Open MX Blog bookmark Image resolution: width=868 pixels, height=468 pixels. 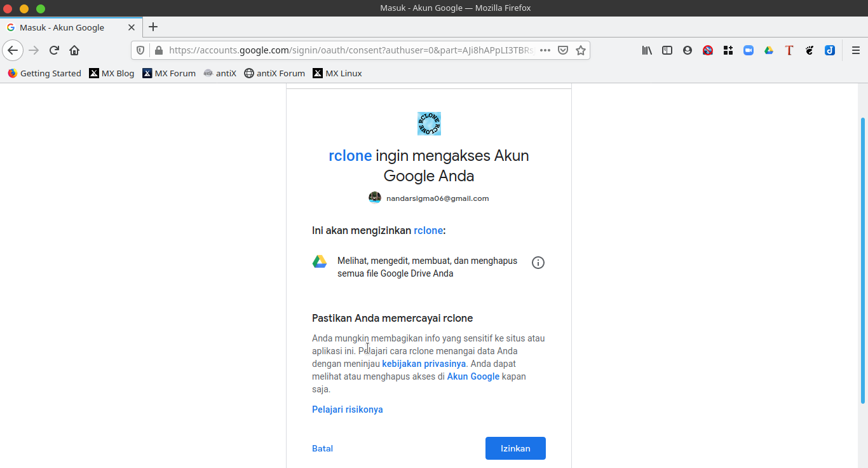112,73
